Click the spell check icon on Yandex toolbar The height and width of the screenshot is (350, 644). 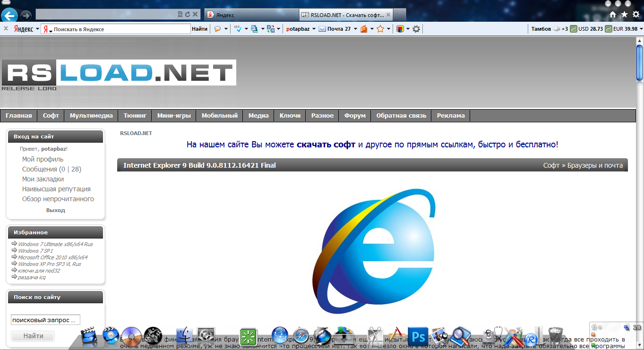tap(238, 29)
